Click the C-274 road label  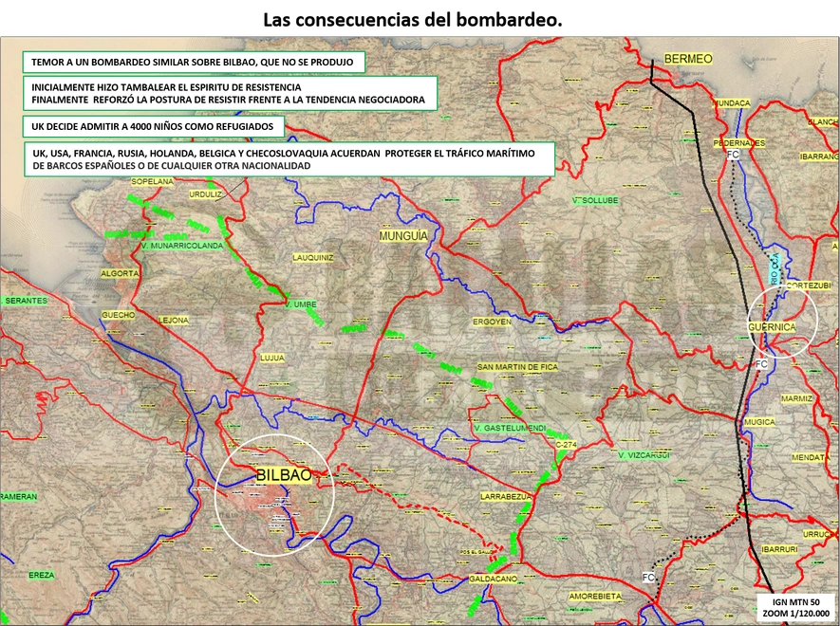pyautogui.click(x=566, y=445)
